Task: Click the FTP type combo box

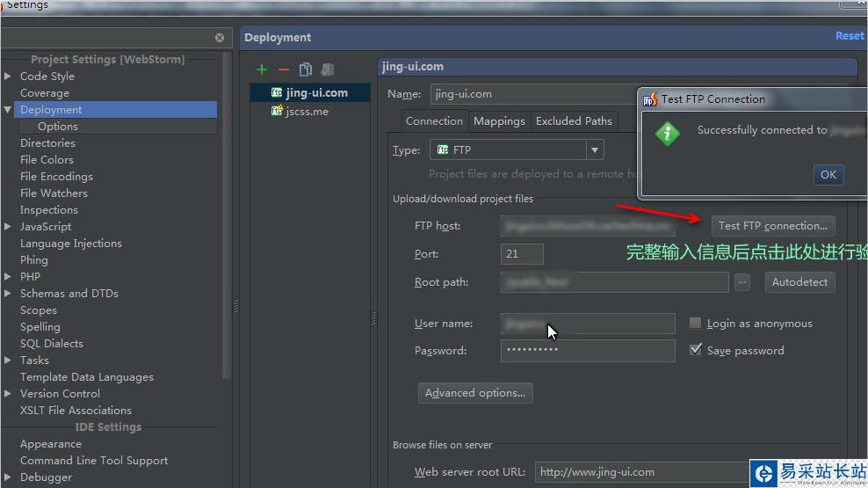Action: [517, 150]
